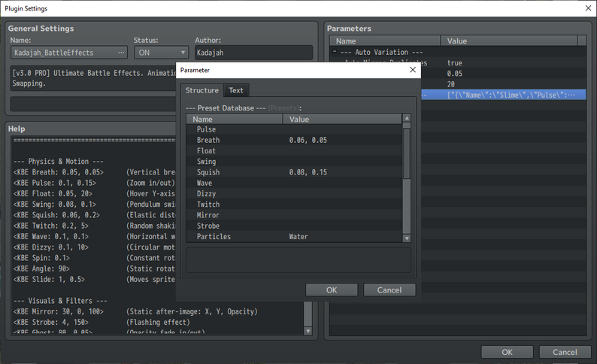Click OK in Plugin Settings window
This screenshot has width=597, height=364.
click(507, 352)
